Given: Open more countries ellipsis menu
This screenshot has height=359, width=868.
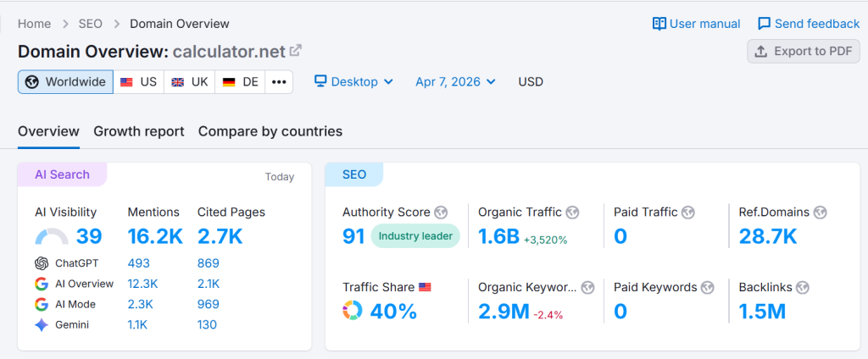Looking at the screenshot, I should point(279,82).
